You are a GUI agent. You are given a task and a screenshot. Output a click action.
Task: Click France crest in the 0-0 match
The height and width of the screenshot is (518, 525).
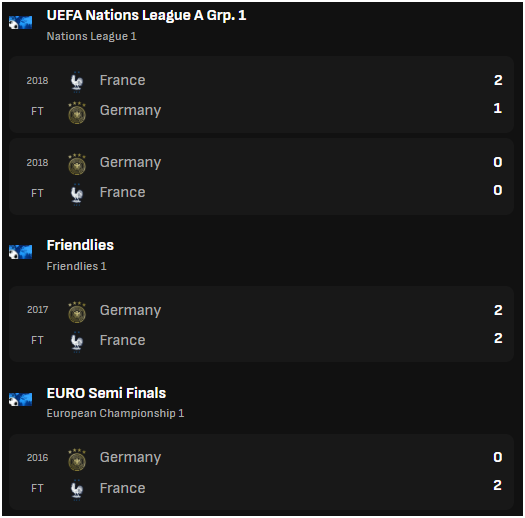coord(77,194)
